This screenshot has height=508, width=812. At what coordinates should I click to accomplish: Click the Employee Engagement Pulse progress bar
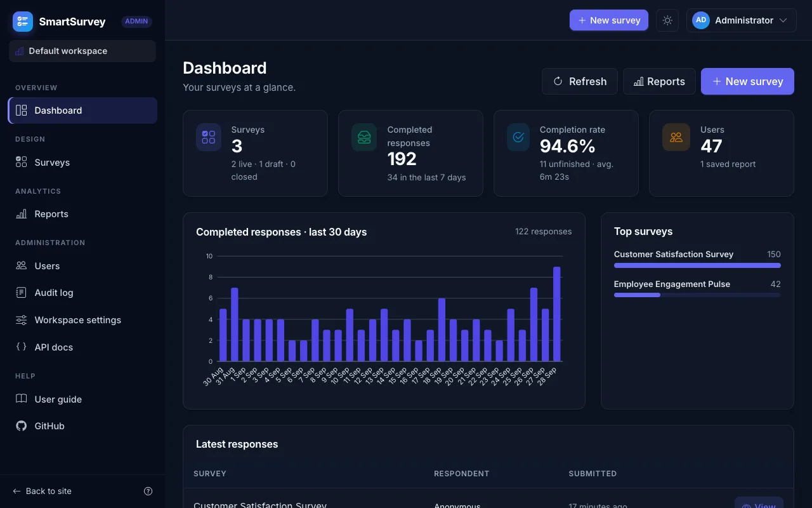pyautogui.click(x=697, y=295)
